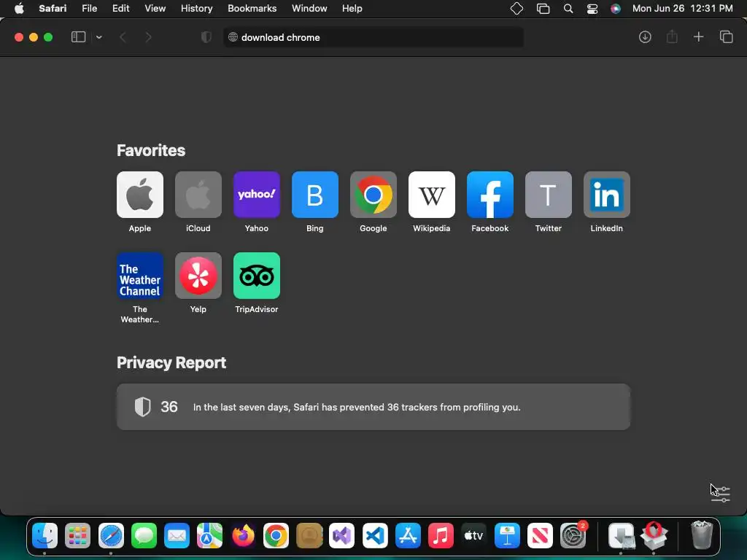Launch Google Chrome from the Dock

276,536
